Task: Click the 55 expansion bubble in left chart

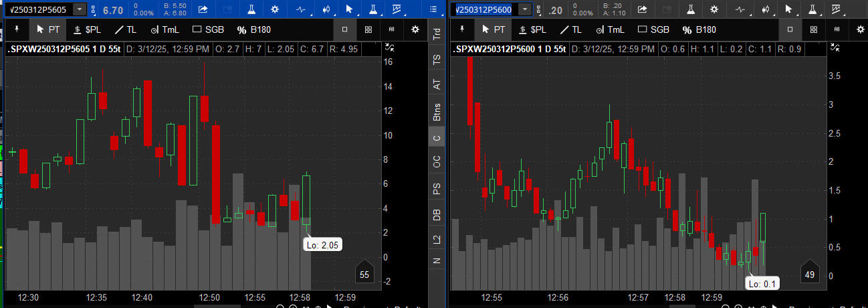Action: (364, 272)
